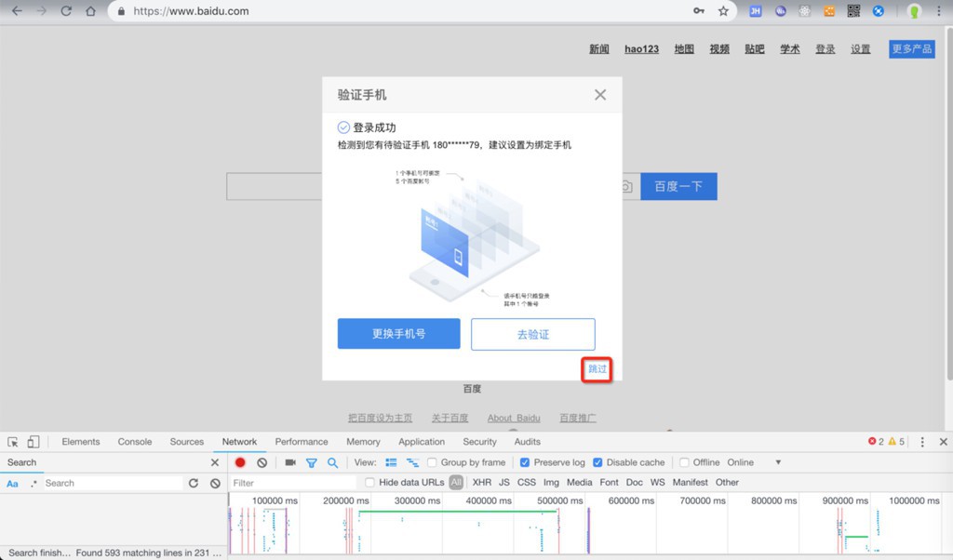953x560 pixels.
Task: Click the 更换手机号 button
Action: 398,333
